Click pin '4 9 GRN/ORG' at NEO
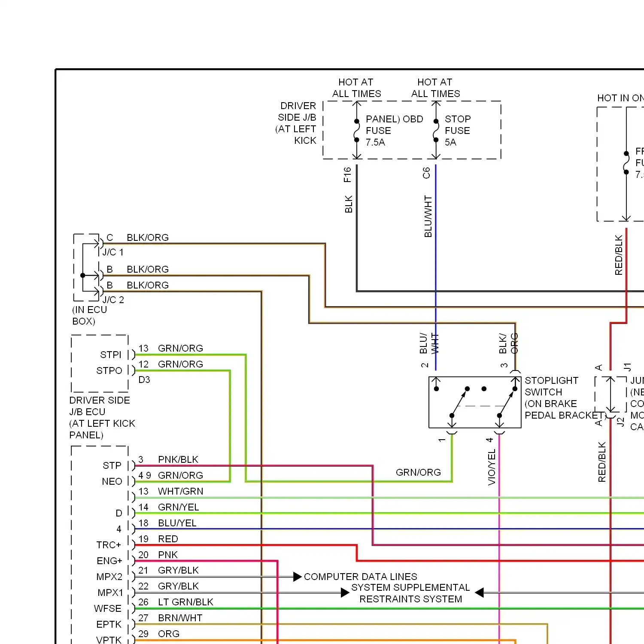644x644 pixels. coord(170,475)
